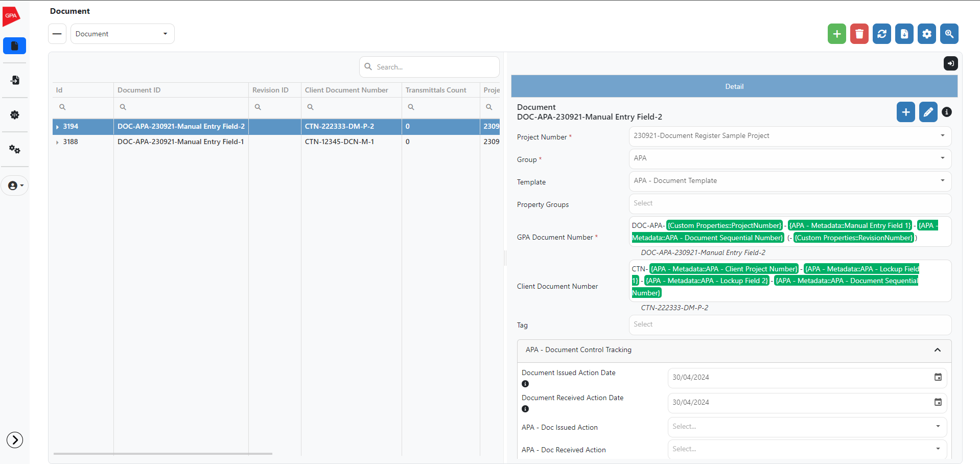The width and height of the screenshot is (980, 464).
Task: Click the minus collapse button near Document
Action: (57, 34)
